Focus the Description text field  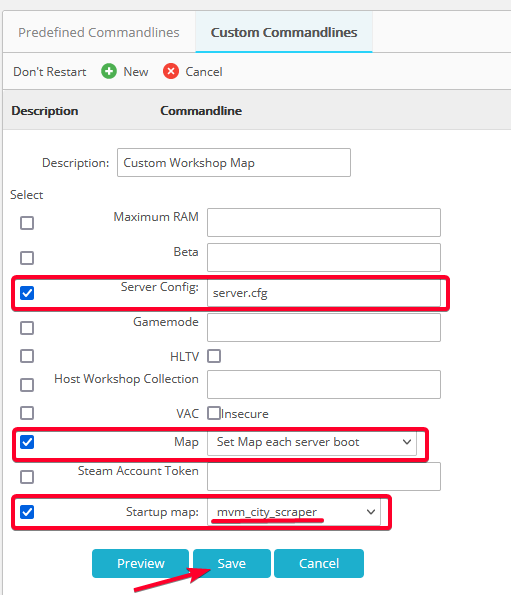point(234,162)
